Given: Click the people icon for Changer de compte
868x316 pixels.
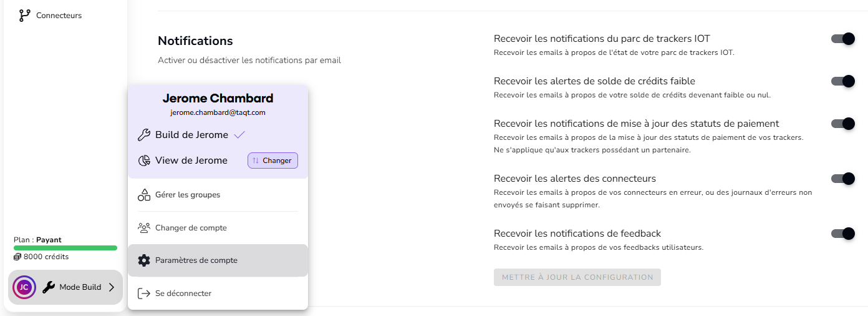Looking at the screenshot, I should pyautogui.click(x=144, y=228).
